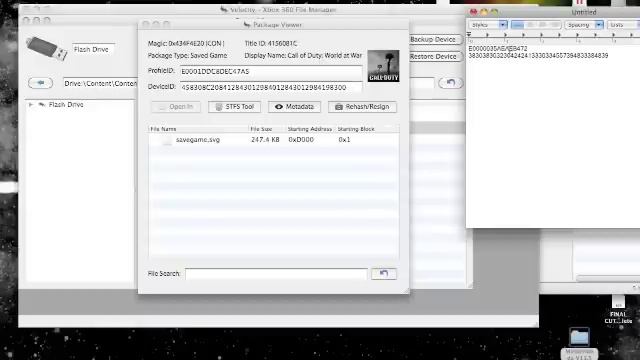Click the horizontal scrollbar in background window
This screenshot has height=360, width=640.
(608, 278)
